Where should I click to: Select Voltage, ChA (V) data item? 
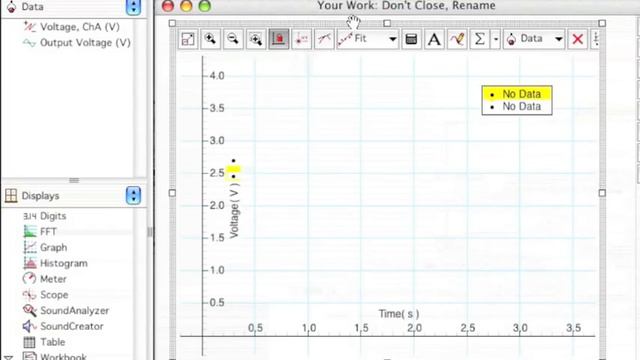click(80, 27)
